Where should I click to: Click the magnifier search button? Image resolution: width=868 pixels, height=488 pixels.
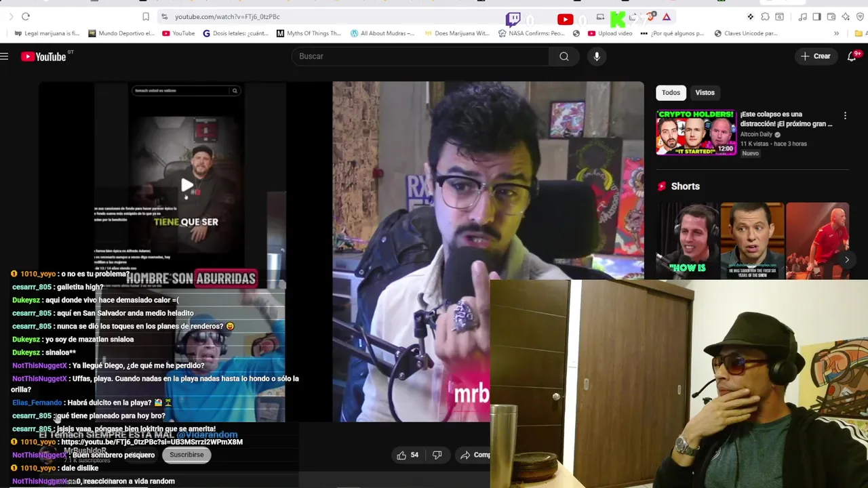click(x=564, y=56)
